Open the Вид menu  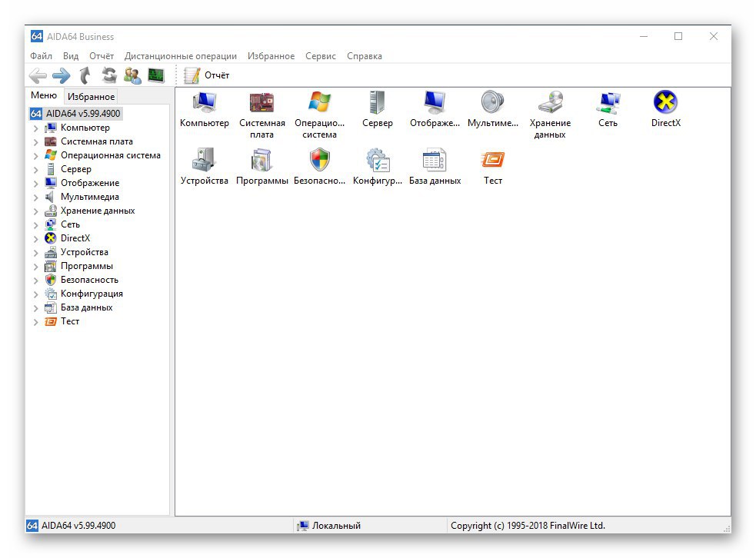pyautogui.click(x=71, y=56)
